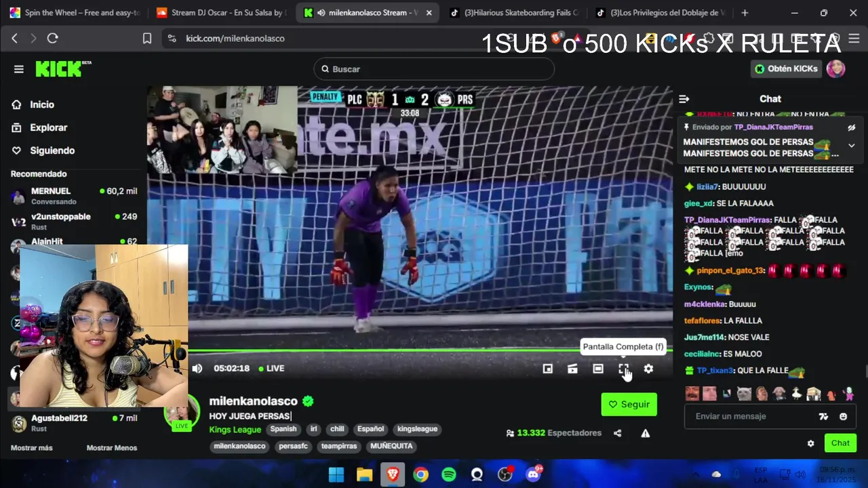Open Spotify from taskbar
Screen dimensions: 868x488
tap(449, 474)
